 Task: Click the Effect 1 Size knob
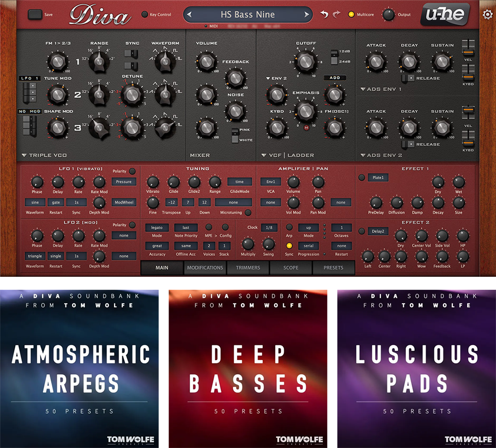(459, 203)
